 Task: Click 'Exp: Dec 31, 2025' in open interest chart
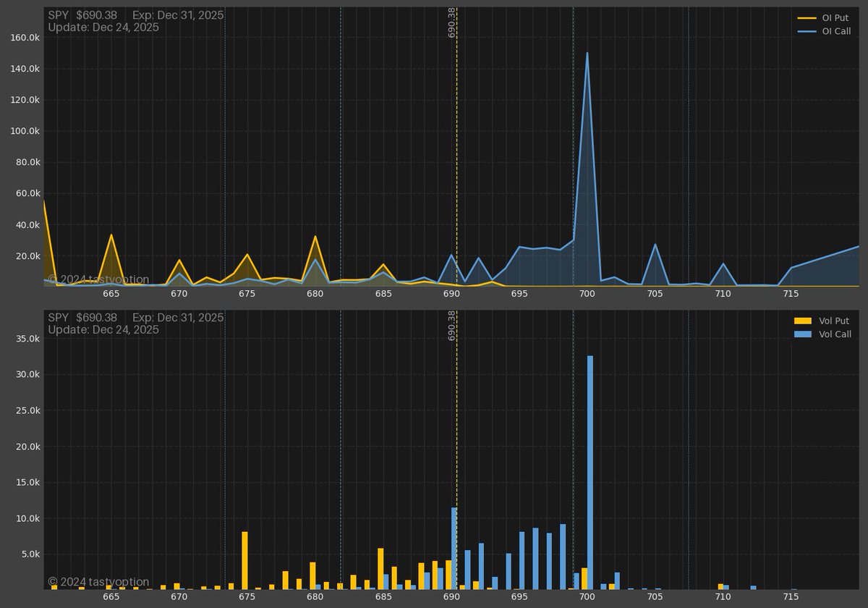click(x=178, y=15)
